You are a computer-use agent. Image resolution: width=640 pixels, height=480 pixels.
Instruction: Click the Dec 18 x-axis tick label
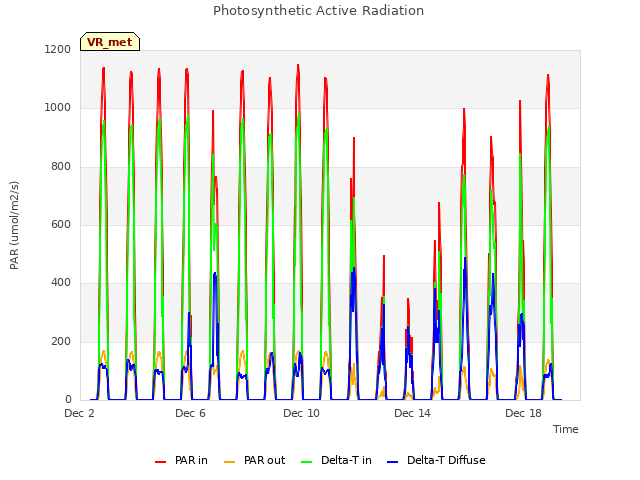click(523, 413)
